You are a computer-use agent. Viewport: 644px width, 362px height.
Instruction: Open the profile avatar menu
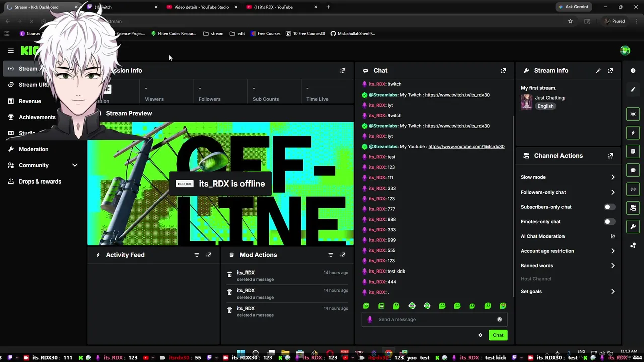coord(625,50)
